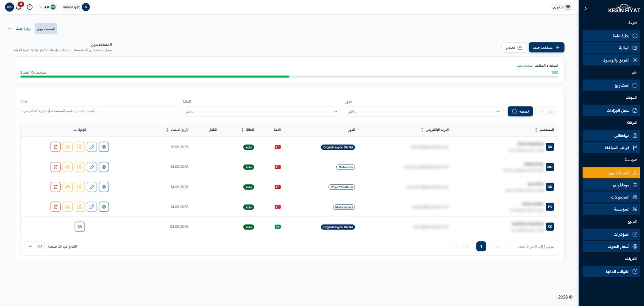Collapse the sidebar with the chevron icon
644x306 pixels.
(585, 8)
